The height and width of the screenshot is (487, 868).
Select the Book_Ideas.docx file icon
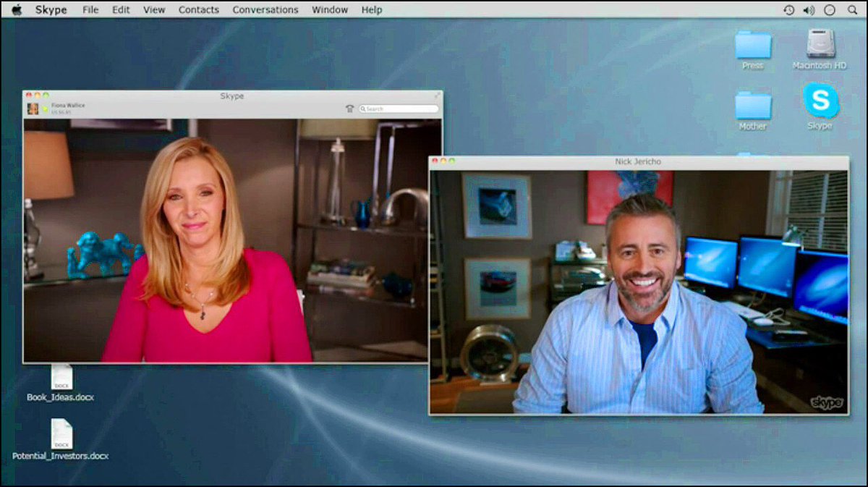[x=61, y=378]
